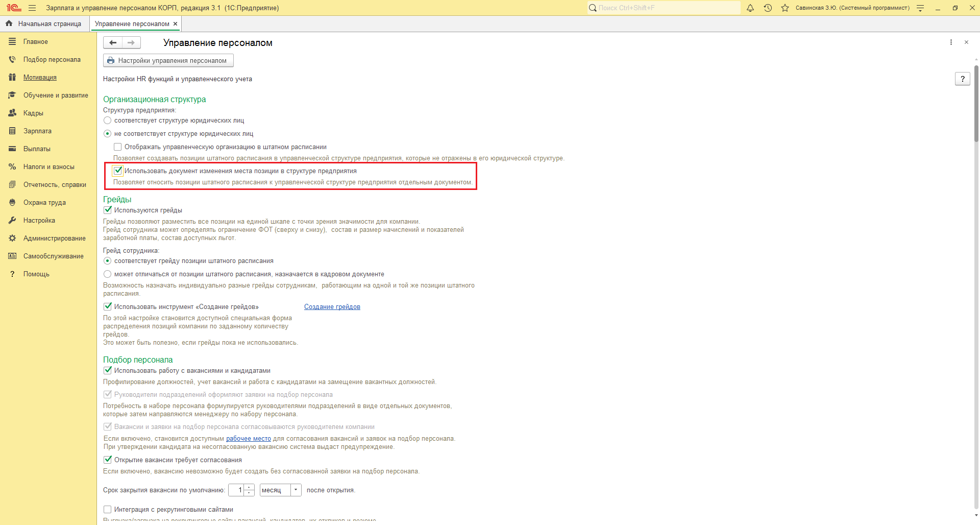
Task: Open favorites star icon
Action: [x=785, y=8]
